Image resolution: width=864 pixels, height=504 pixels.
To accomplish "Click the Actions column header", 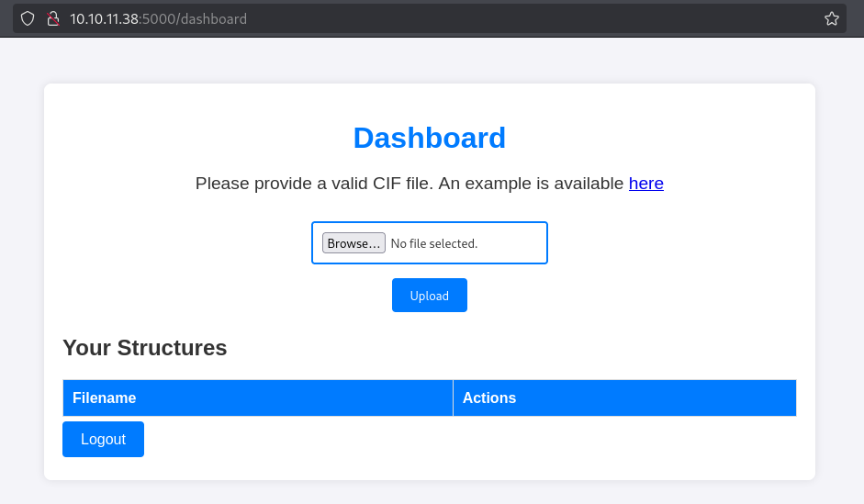I will pos(624,398).
